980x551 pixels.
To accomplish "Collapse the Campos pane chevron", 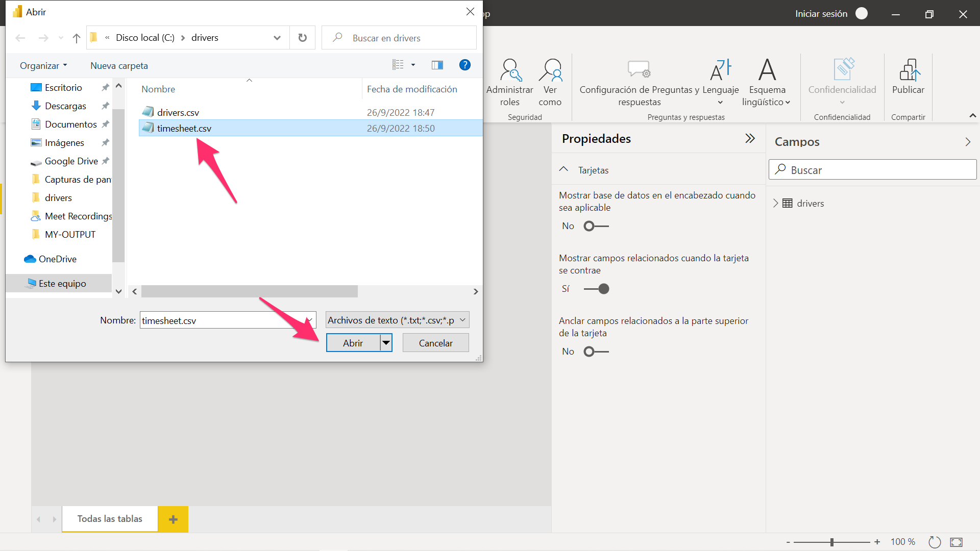I will pyautogui.click(x=968, y=142).
